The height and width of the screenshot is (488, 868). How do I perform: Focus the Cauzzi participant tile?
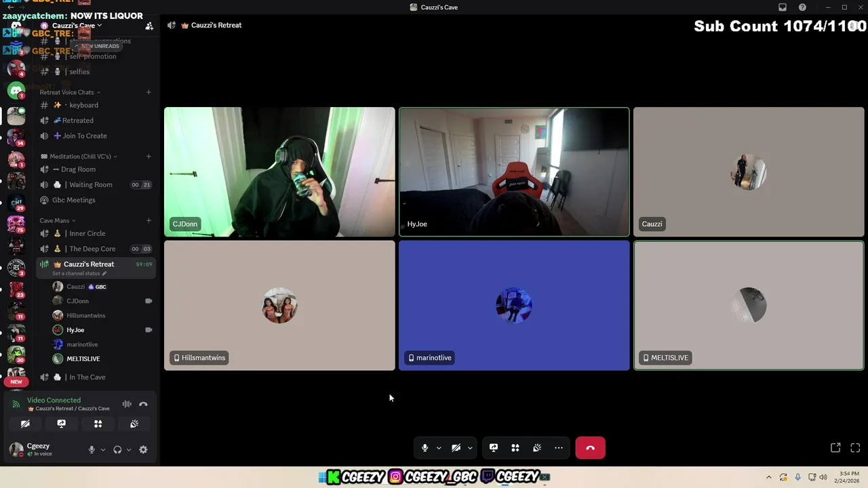click(x=749, y=171)
